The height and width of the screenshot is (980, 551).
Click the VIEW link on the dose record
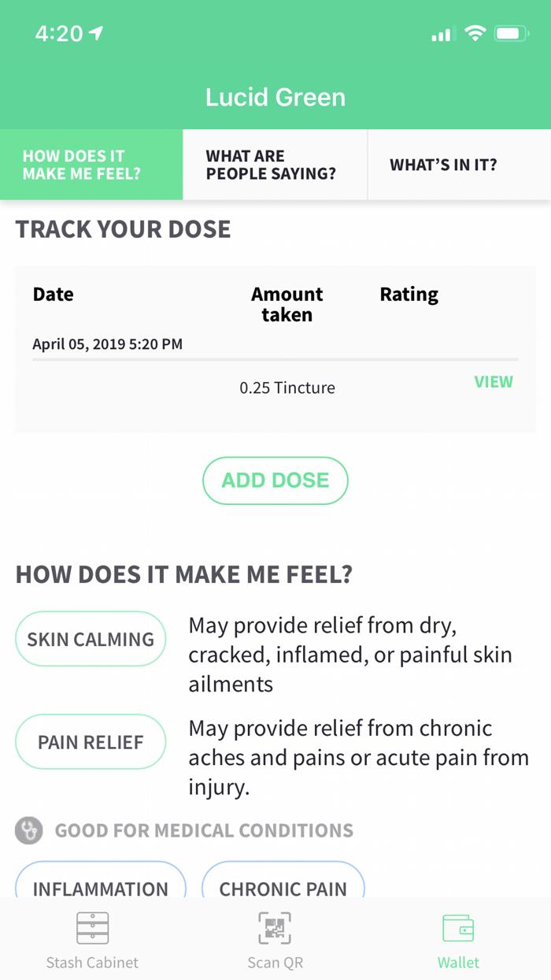click(494, 381)
